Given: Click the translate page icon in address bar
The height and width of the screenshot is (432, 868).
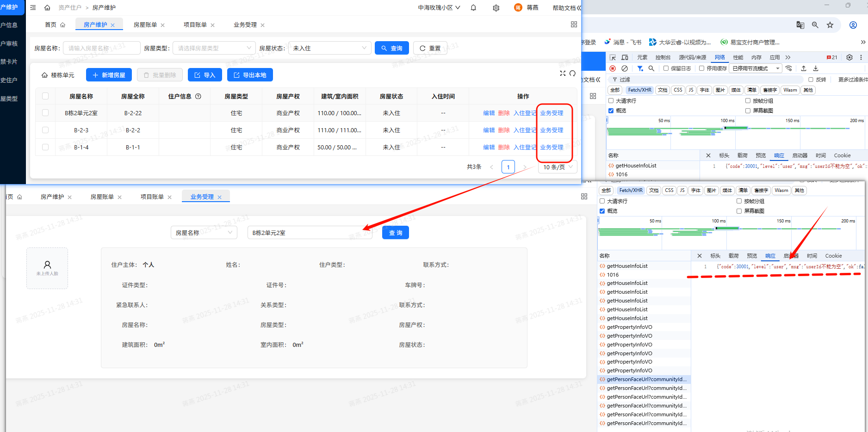Looking at the screenshot, I should tap(800, 25).
